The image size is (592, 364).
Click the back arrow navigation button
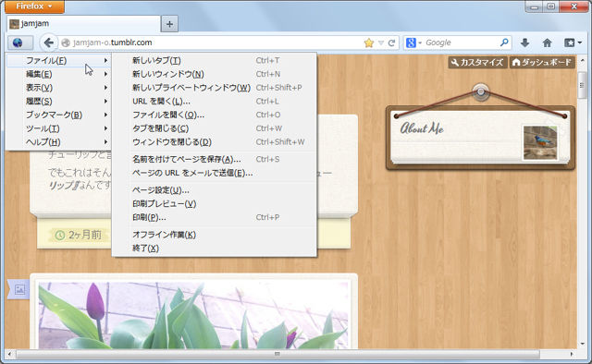(49, 42)
